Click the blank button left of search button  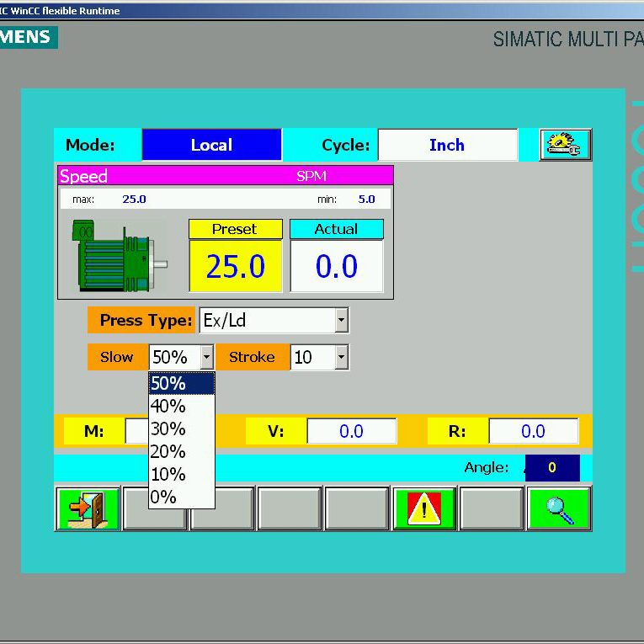[x=492, y=508]
